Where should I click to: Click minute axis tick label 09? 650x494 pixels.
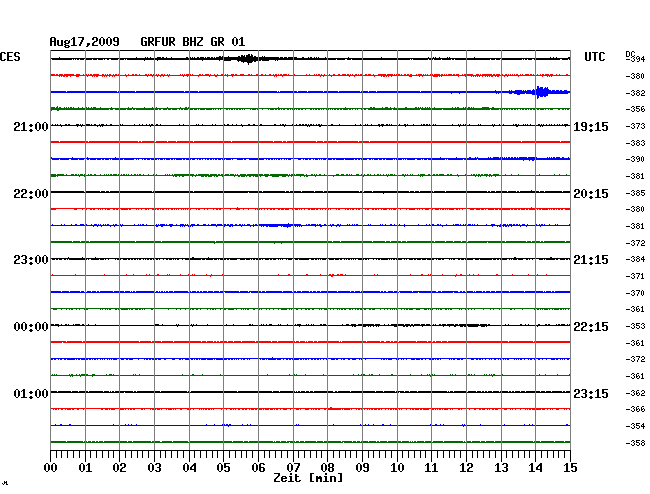[x=362, y=468]
